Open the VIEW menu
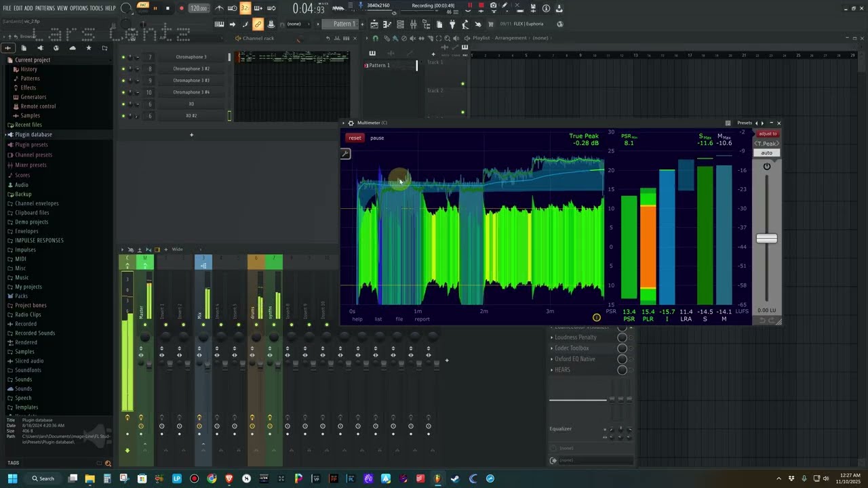868x488 pixels. 62,8
